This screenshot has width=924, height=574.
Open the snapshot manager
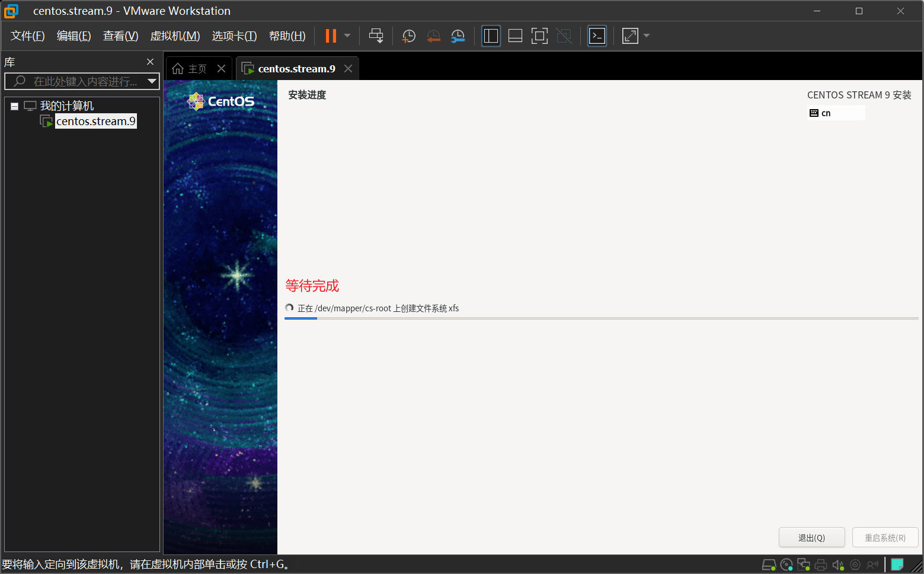(x=458, y=36)
